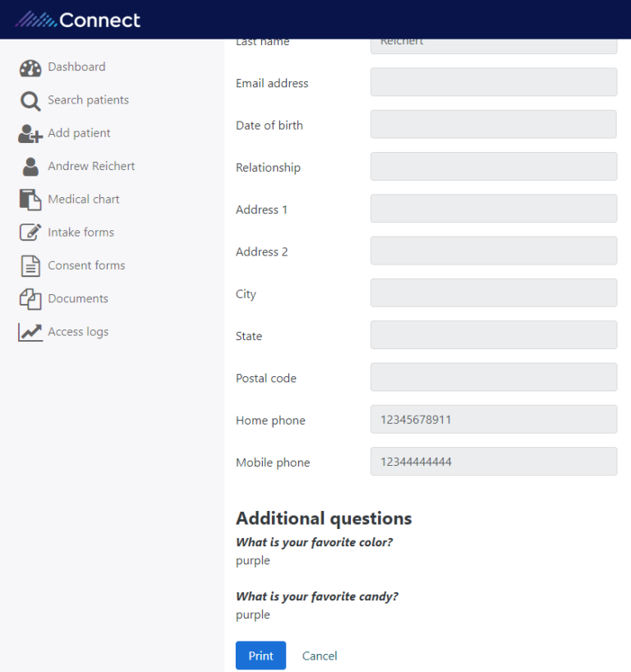Viewport: 631px width, 672px height.
Task: Click the Connect logo icon
Action: coord(36,19)
